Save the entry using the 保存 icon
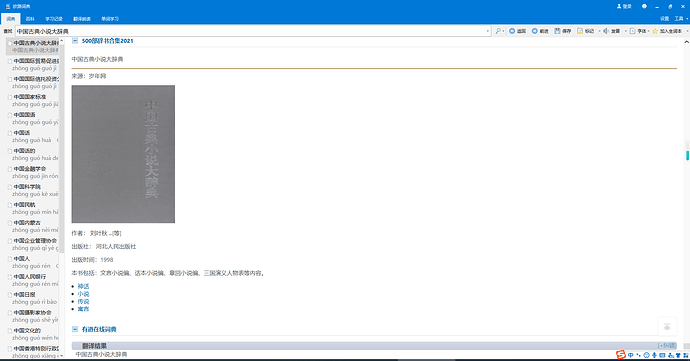The image size is (690, 361). coord(557,31)
